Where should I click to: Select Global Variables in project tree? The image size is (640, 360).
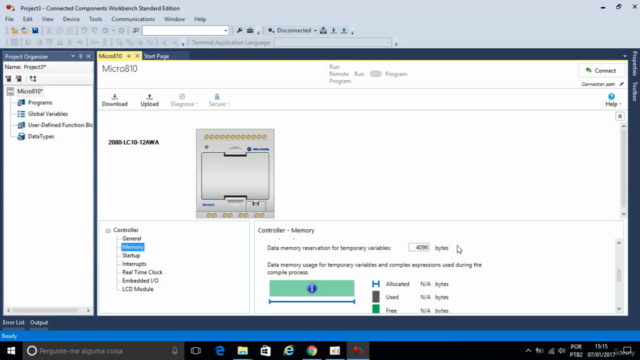pos(48,114)
